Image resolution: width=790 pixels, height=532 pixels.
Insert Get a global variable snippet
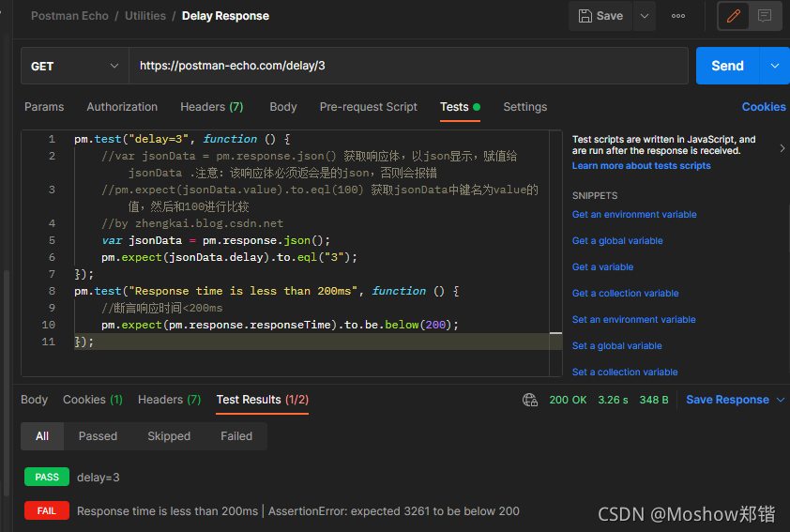point(617,241)
